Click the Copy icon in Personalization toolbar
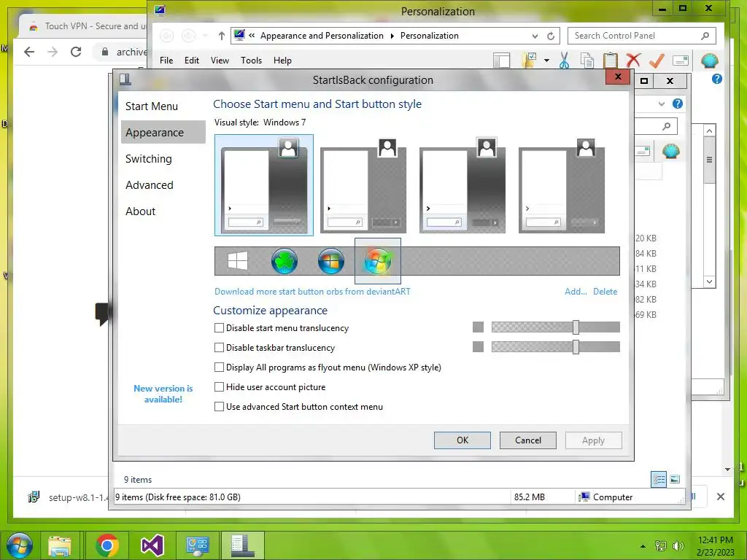The height and width of the screenshot is (560, 747). [x=587, y=61]
